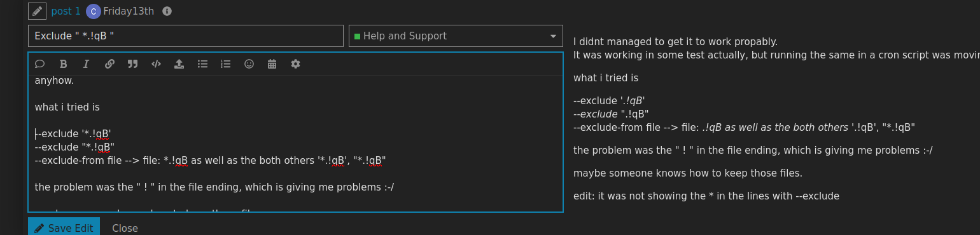Screen dimensions: 980x235
Task: Open the post 1 link
Action: 66,11
